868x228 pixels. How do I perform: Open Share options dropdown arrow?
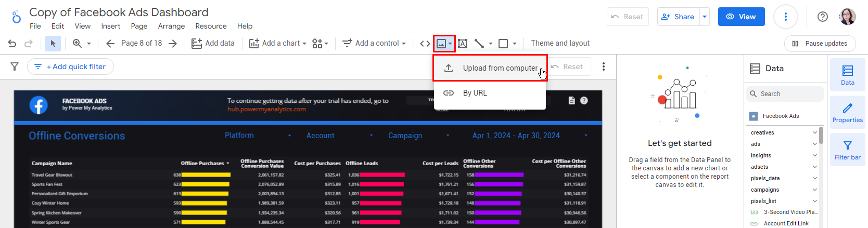705,17
